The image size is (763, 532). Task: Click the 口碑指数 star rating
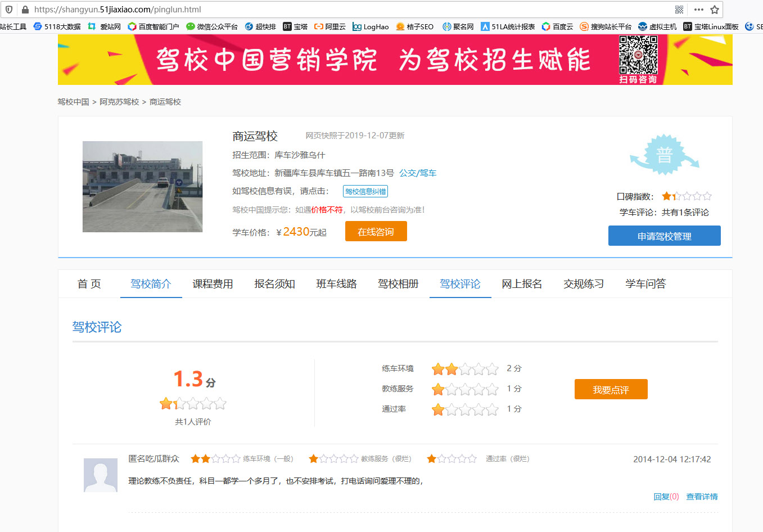point(687,196)
